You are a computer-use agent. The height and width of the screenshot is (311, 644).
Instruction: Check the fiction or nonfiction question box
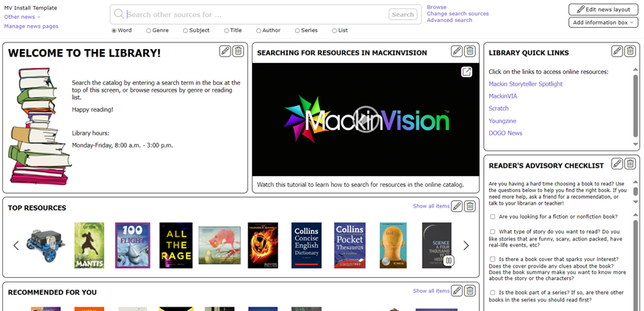pyautogui.click(x=493, y=216)
